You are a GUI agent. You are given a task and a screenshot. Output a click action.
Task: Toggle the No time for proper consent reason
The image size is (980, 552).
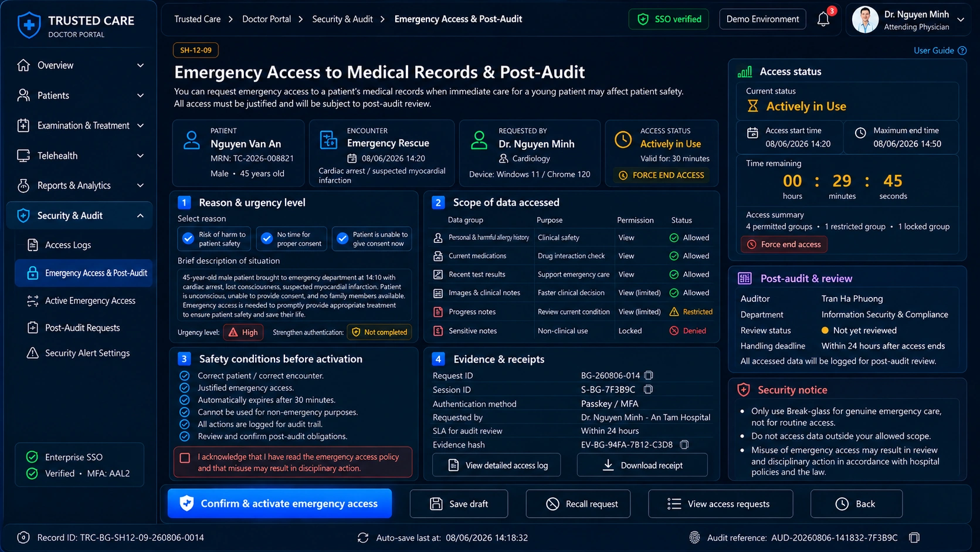(x=292, y=239)
